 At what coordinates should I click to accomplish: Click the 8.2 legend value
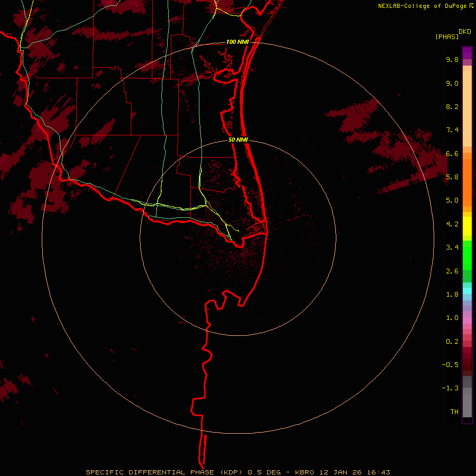pyautogui.click(x=452, y=106)
